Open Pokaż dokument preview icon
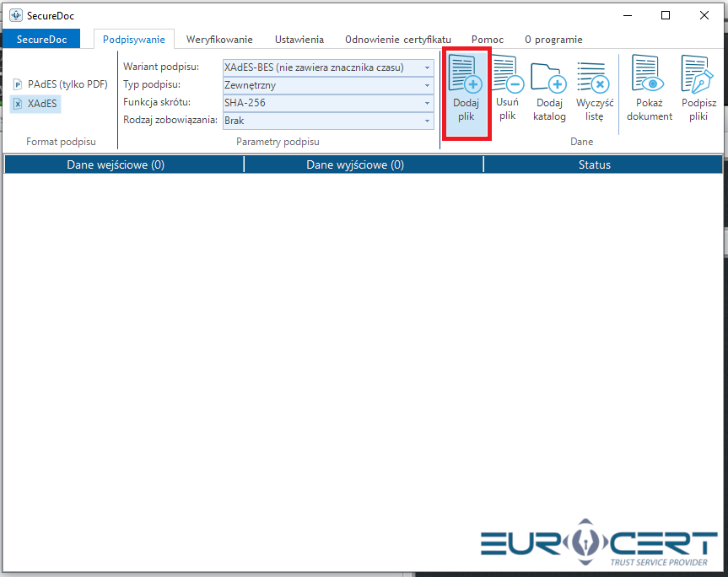This screenshot has width=728, height=577. [650, 76]
